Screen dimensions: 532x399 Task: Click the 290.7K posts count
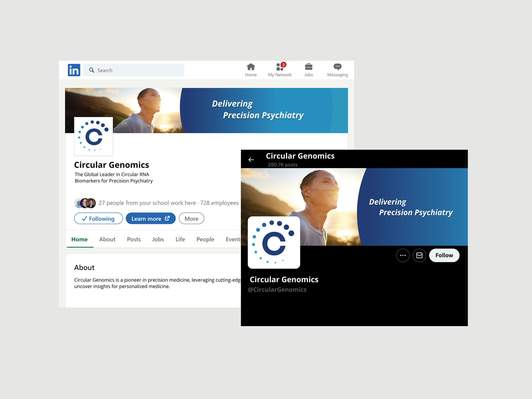point(283,165)
